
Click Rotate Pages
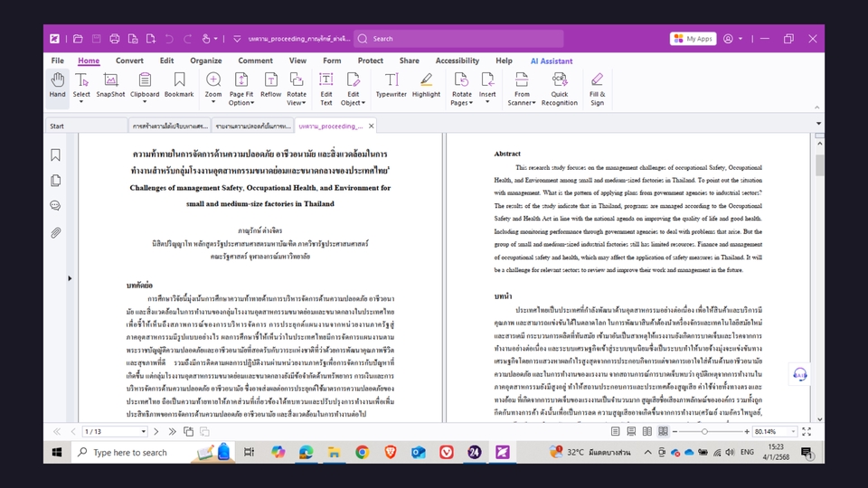[462, 89]
